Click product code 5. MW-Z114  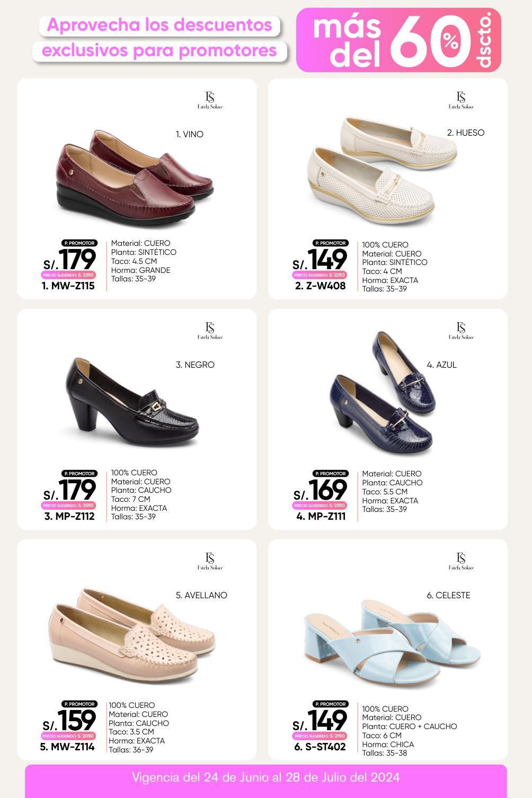pos(67,747)
